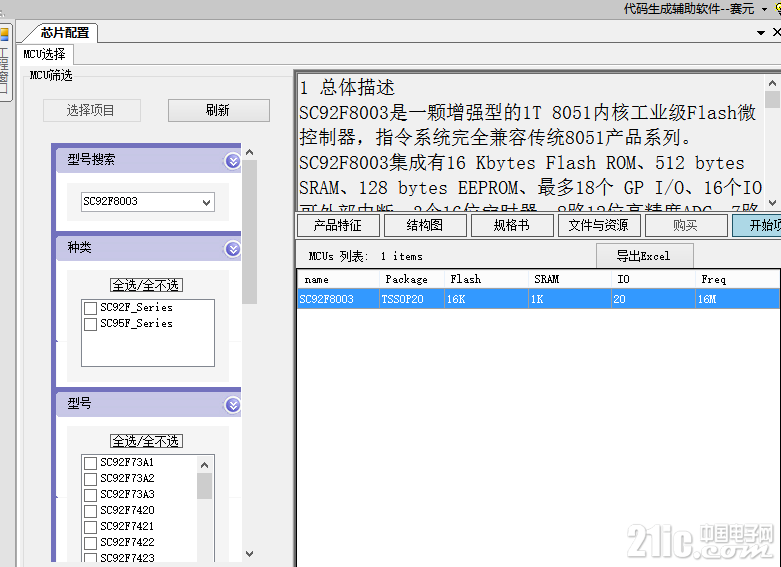
Task: Click 全选/全不选 in the 种类 panel
Action: (146, 285)
